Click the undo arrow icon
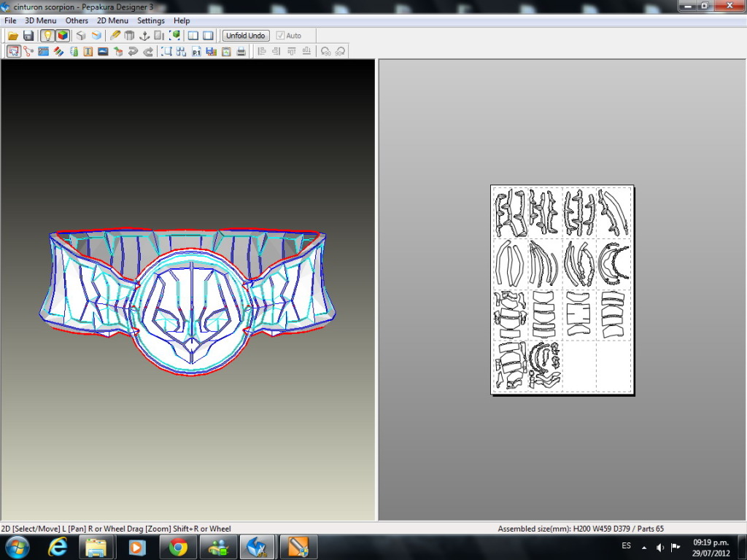747x560 pixels. [x=133, y=52]
